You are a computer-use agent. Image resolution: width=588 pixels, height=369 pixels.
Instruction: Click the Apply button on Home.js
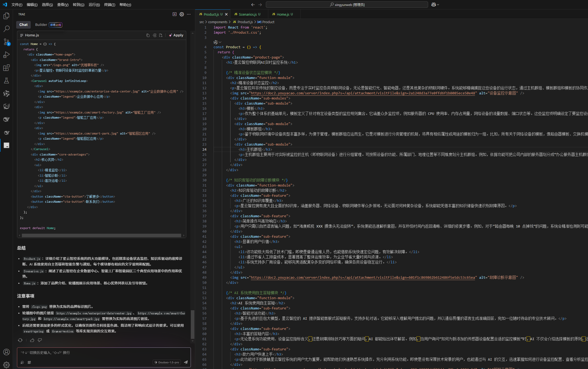coord(176,35)
